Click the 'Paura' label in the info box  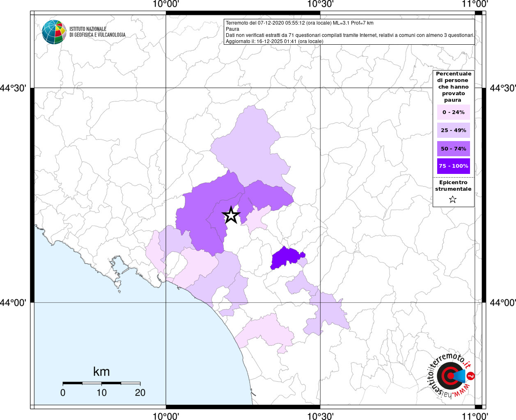click(x=232, y=29)
